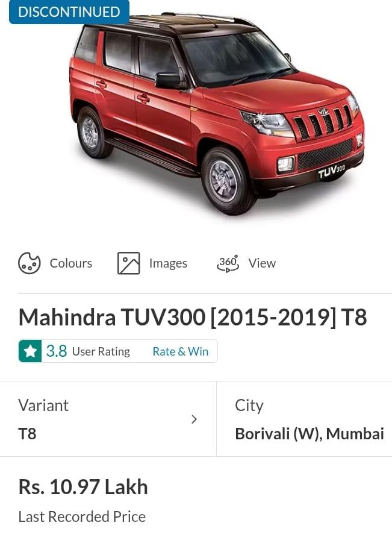Click the DISCONTINUED badge

[69, 12]
